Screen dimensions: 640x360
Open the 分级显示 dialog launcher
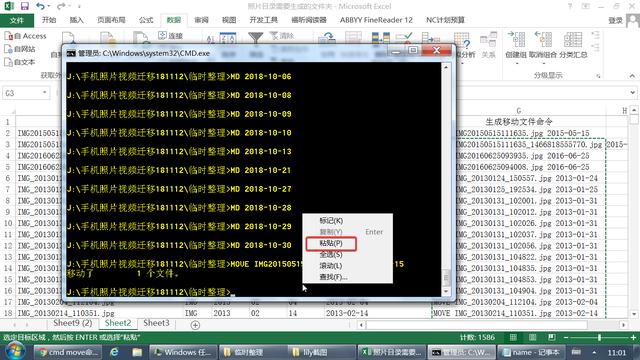click(598, 76)
